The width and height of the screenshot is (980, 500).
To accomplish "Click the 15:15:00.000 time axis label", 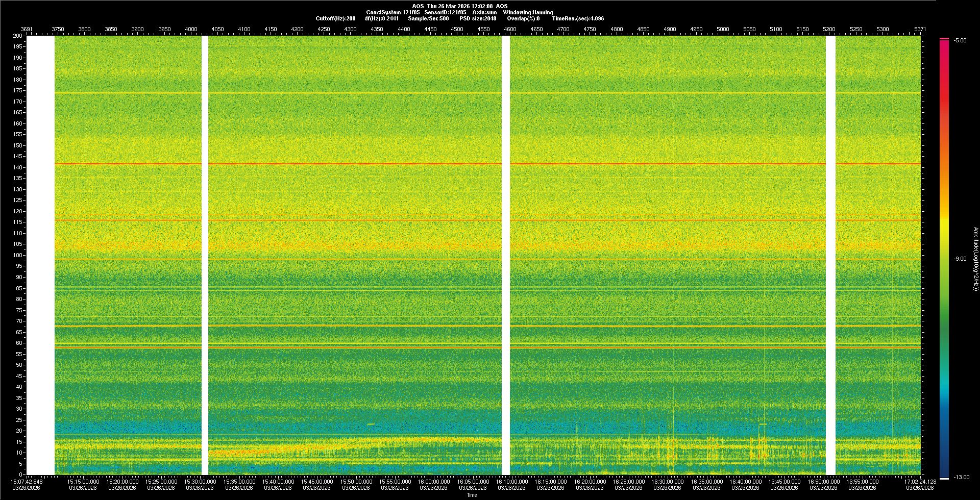I will [x=83, y=482].
